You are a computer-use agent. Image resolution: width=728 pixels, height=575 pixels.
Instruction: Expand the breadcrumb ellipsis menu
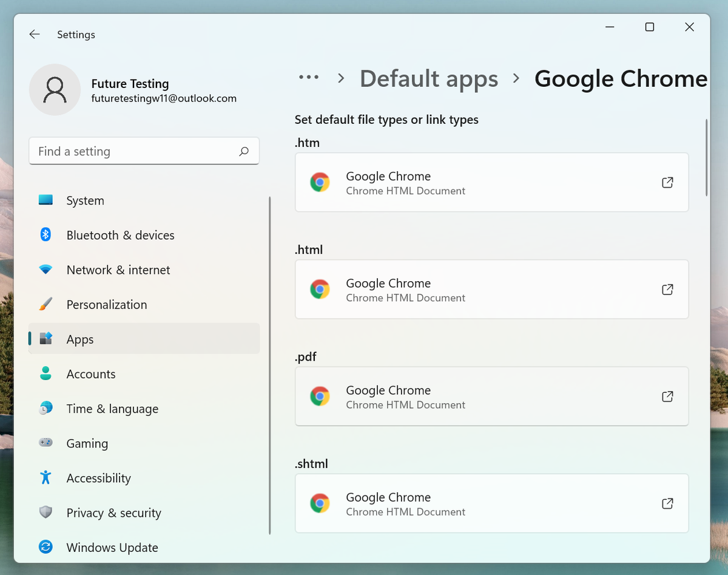[x=309, y=78]
